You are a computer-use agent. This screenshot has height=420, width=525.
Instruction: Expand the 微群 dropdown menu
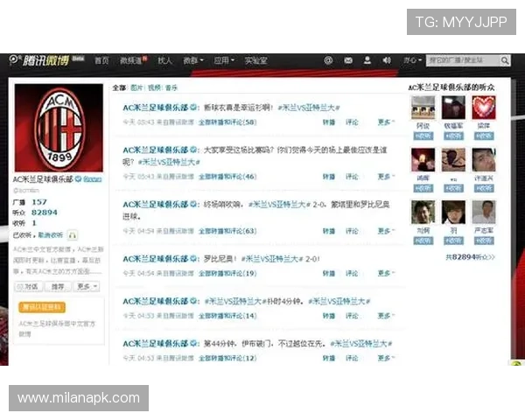click(x=193, y=60)
